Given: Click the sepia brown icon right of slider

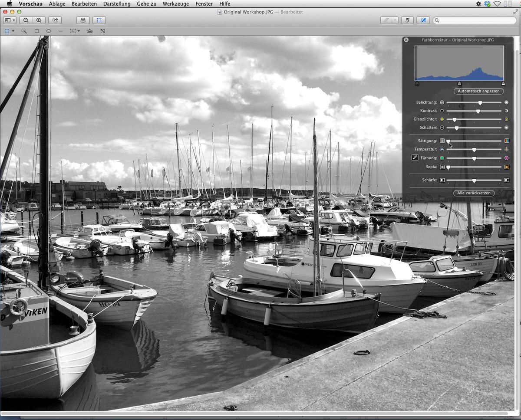Looking at the screenshot, I should tap(506, 167).
